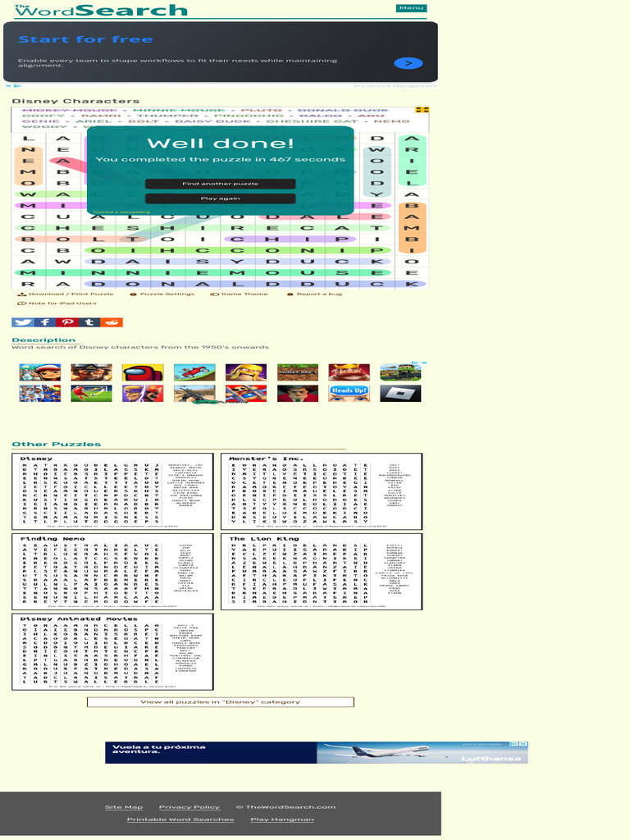Click 'Find another puzzle' button
630x840 pixels.
pyautogui.click(x=220, y=184)
